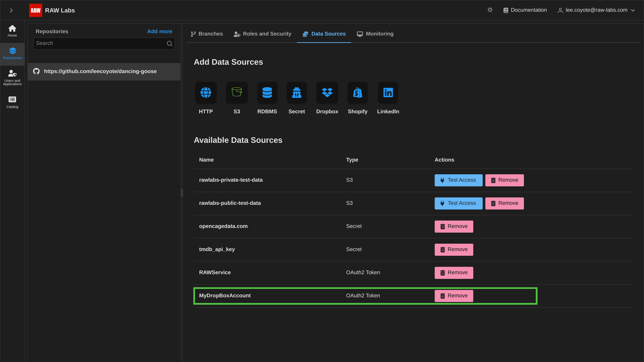Click the rawlabs-public-test-data name
This screenshot has height=362, width=644.
[230, 203]
